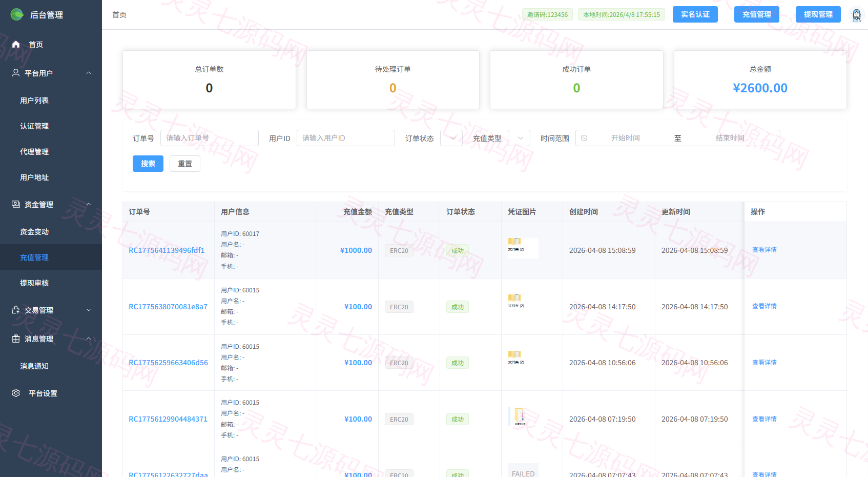Click the 重置 button
This screenshot has width=868, height=477.
[x=185, y=164]
